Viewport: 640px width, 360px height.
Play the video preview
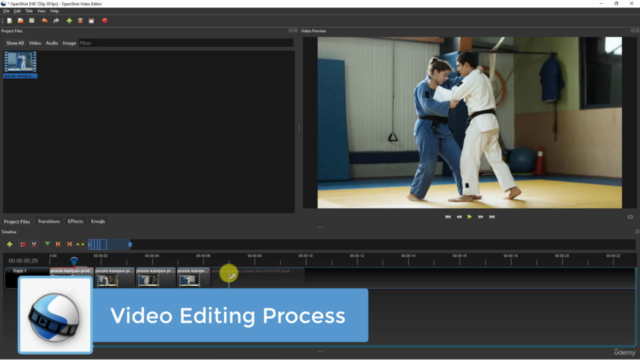[x=469, y=217]
